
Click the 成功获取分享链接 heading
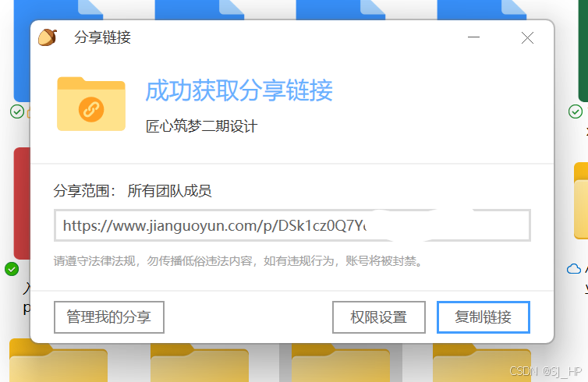click(239, 90)
